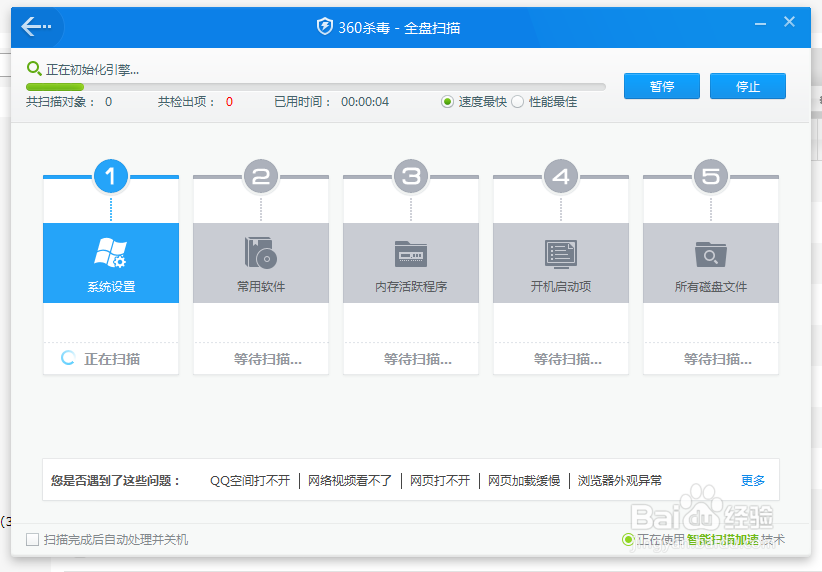Click the 所有磁盘文件 card label
Viewport: 822px width, 572px height.
(711, 286)
